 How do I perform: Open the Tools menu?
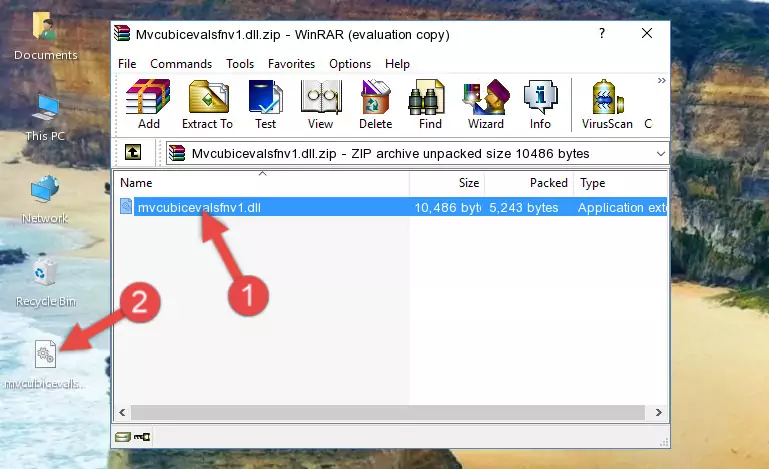coord(240,64)
